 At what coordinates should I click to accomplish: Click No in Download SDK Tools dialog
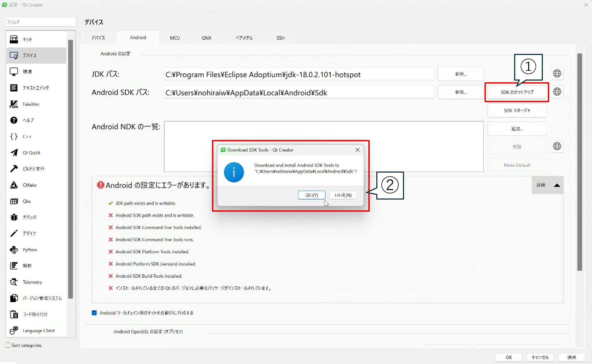(x=343, y=195)
